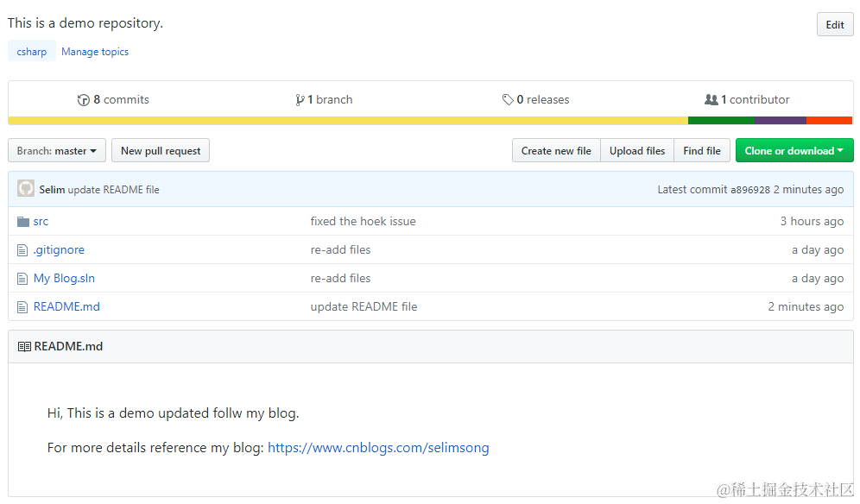
Task: Click the commits history clock icon
Action: [84, 100]
